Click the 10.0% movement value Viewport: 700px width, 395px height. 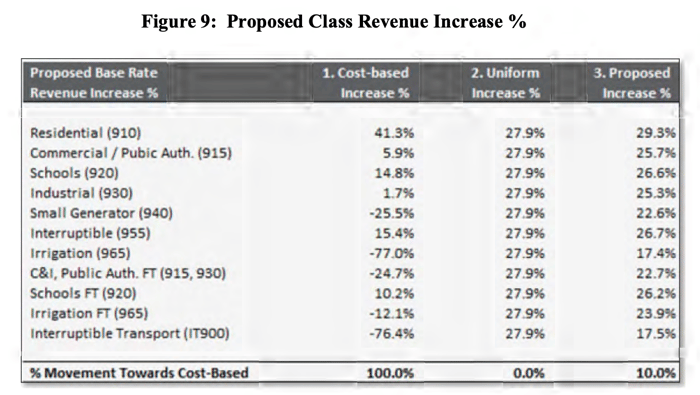click(656, 373)
